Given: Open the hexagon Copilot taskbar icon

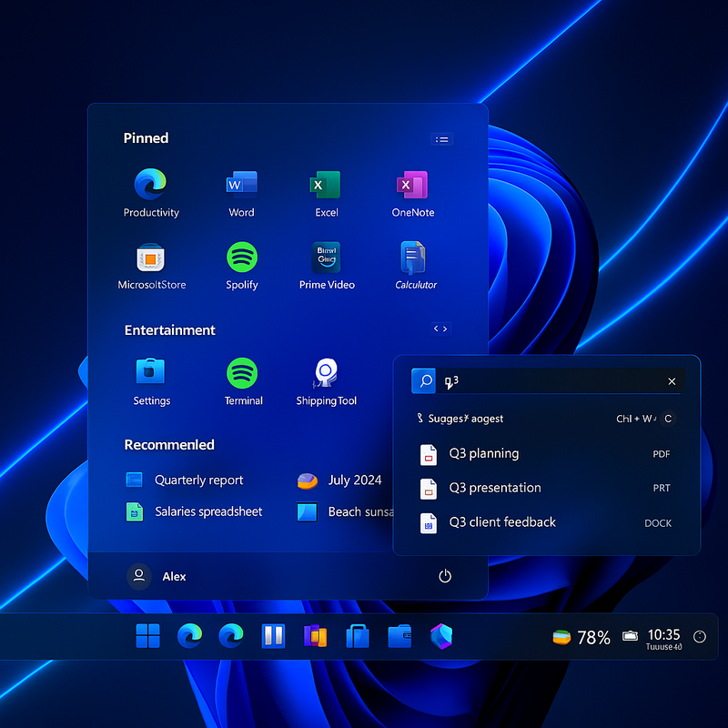Looking at the screenshot, I should (x=441, y=636).
